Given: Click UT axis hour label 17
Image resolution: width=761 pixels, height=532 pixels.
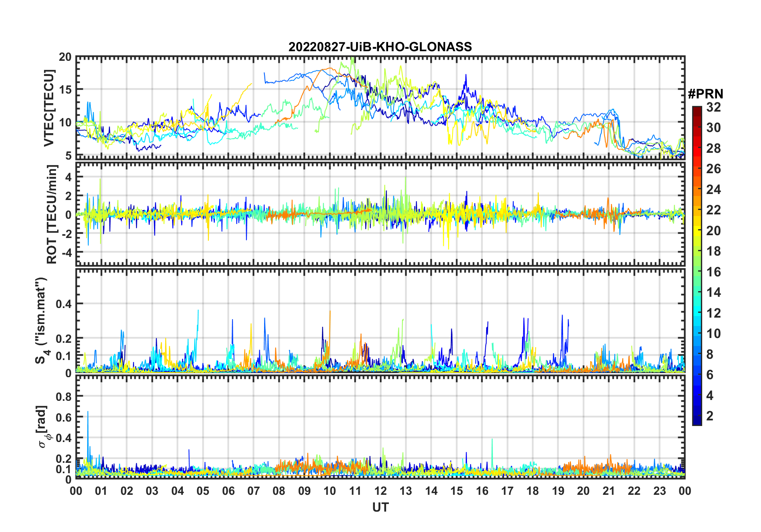Looking at the screenshot, I should click(507, 491).
